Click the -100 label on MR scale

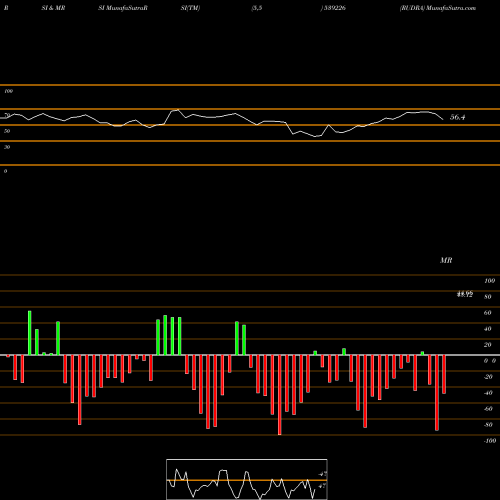tap(490, 441)
